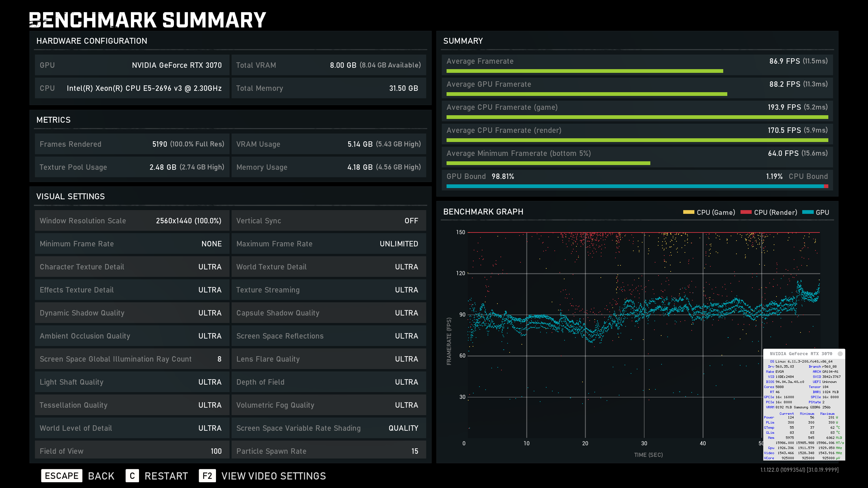Click the Maximum Frame Rate 'UNLIMITED' value

(x=399, y=244)
